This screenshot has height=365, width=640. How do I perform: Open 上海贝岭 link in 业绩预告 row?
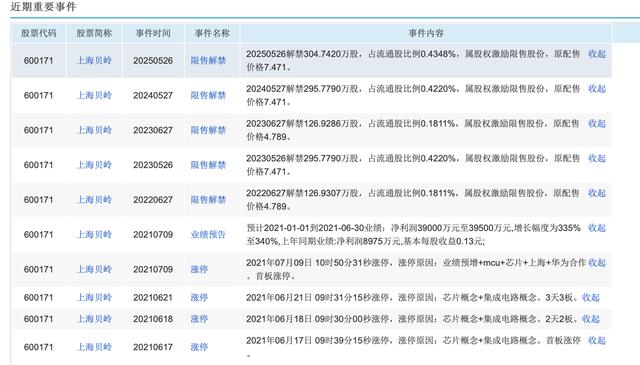tap(94, 235)
